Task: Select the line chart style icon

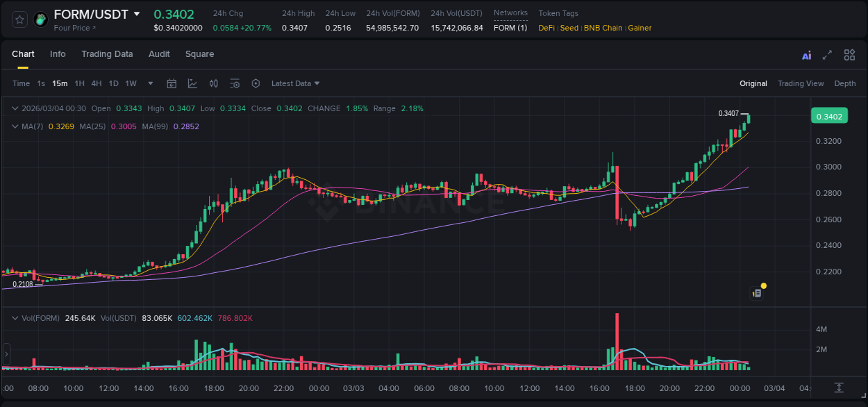Action: click(192, 83)
